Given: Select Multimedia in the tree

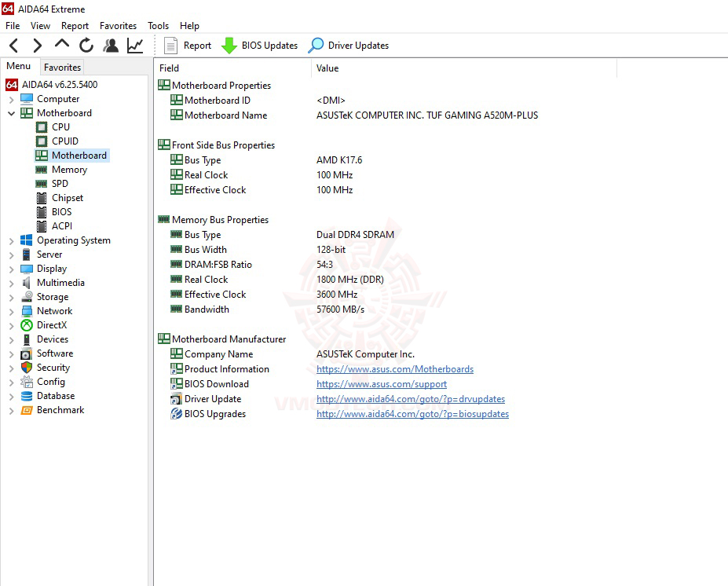Looking at the screenshot, I should pos(60,283).
